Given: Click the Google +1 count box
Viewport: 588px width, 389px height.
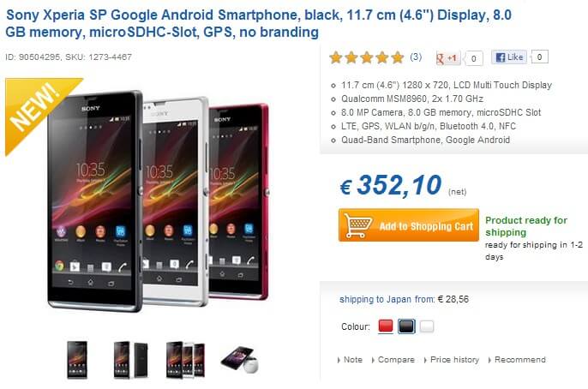Looking at the screenshot, I should (474, 58).
